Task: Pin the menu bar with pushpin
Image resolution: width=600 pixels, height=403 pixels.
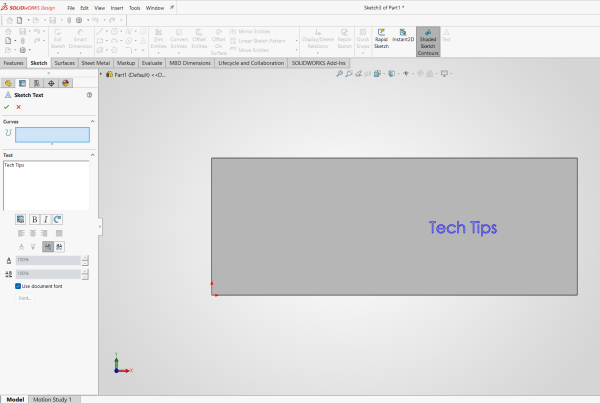Action: (172, 7)
